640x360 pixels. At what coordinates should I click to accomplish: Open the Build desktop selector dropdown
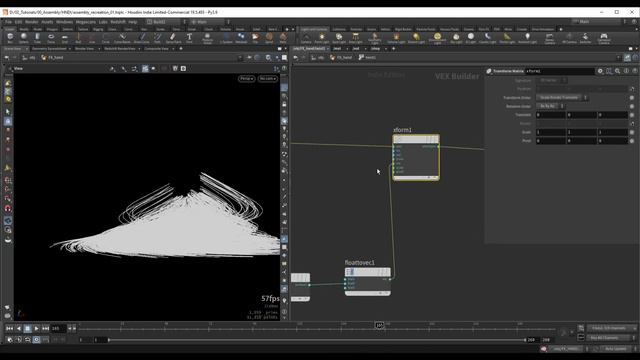[166, 22]
